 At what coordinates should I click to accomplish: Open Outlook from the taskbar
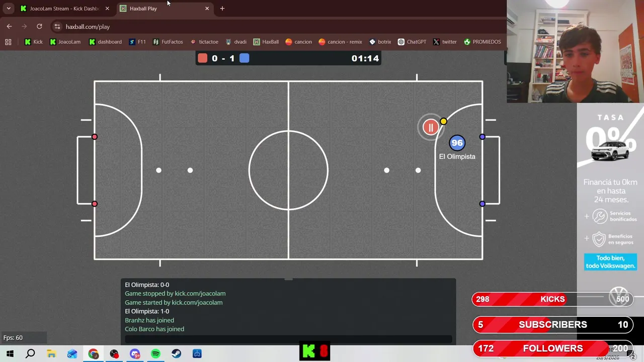(x=72, y=354)
